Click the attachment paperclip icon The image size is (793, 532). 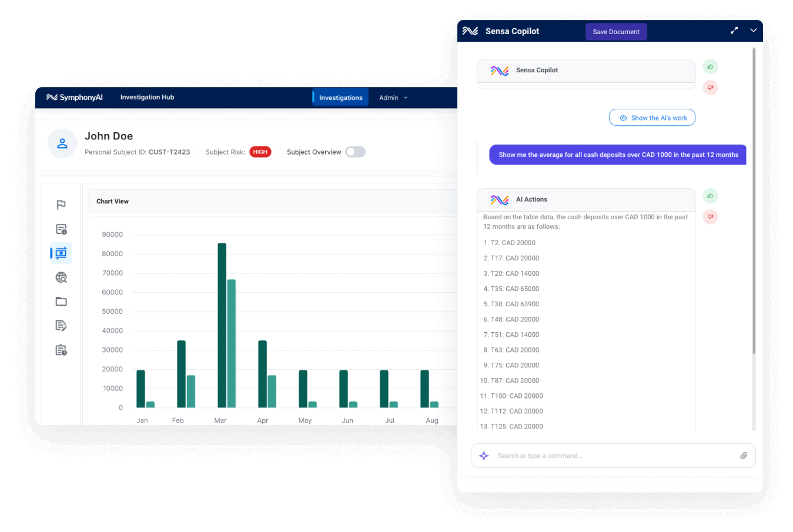click(744, 456)
